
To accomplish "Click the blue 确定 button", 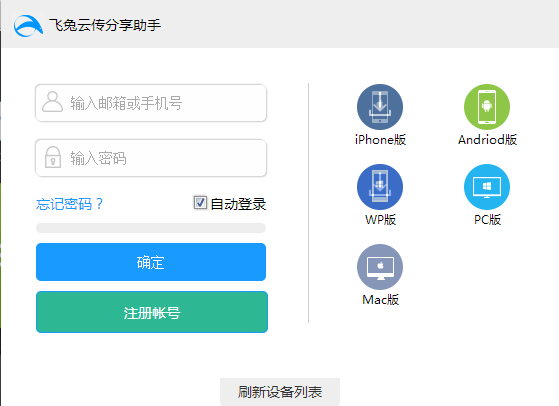I will point(151,262).
